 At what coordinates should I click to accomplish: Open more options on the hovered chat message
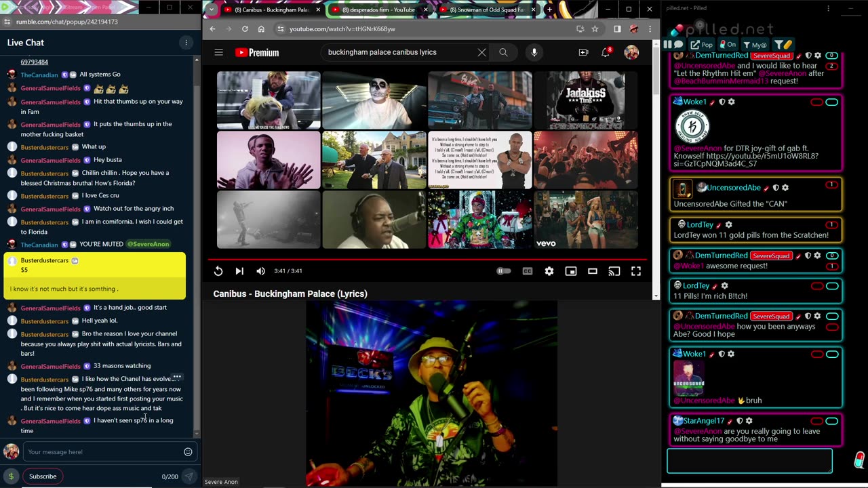point(177,377)
